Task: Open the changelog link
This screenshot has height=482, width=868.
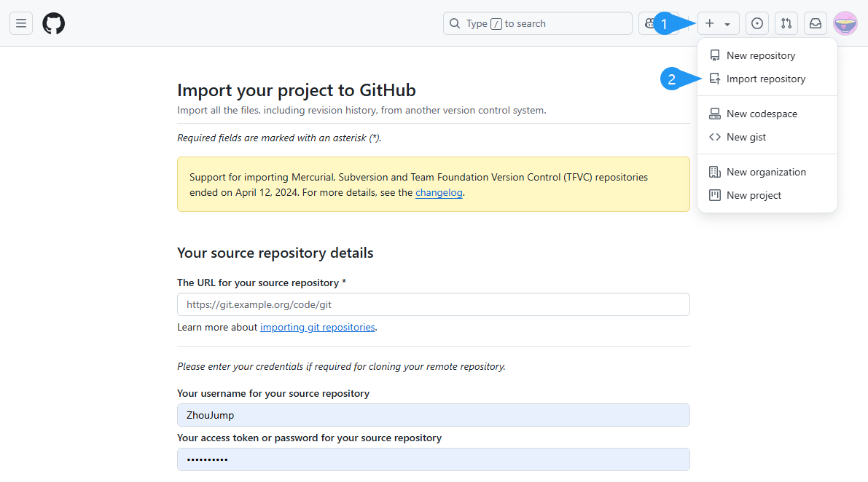Action: click(439, 193)
